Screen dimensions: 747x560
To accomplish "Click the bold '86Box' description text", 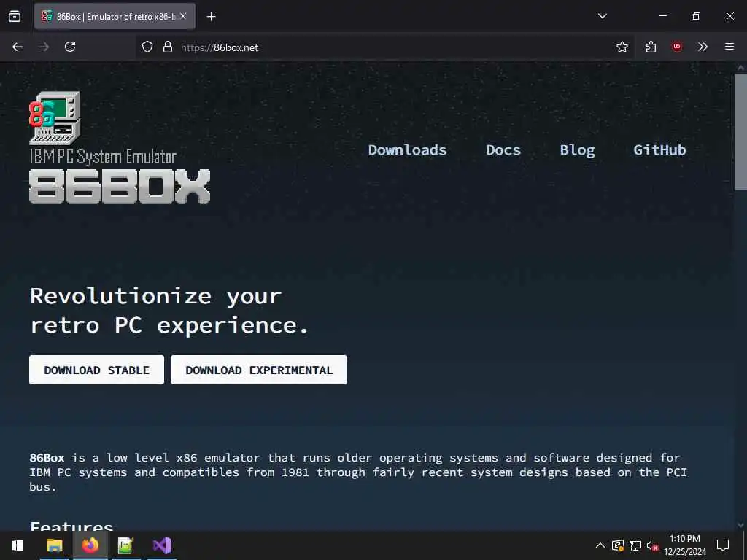I will click(47, 458).
